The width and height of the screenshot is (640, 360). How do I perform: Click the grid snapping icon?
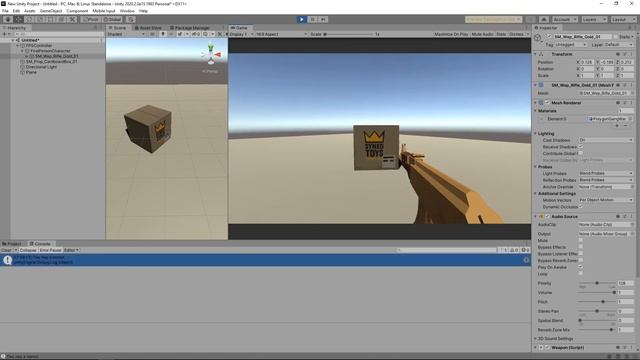131,19
